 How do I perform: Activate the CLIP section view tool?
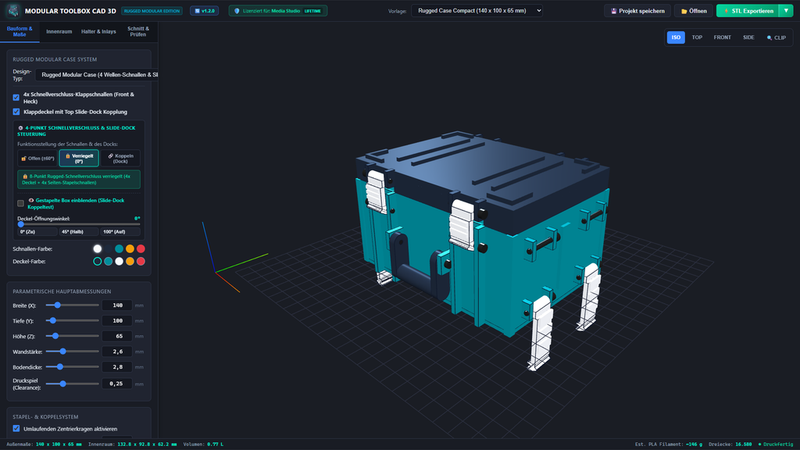pyautogui.click(x=776, y=38)
